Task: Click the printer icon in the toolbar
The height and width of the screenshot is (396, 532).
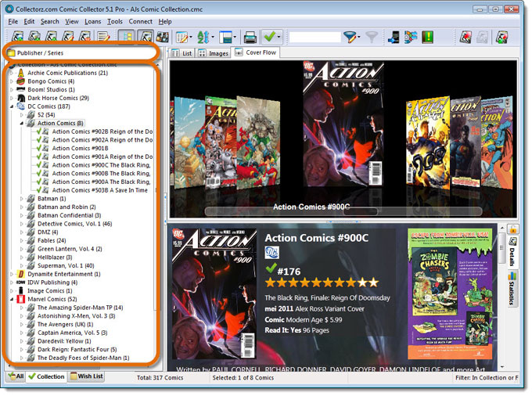Action: [250, 37]
